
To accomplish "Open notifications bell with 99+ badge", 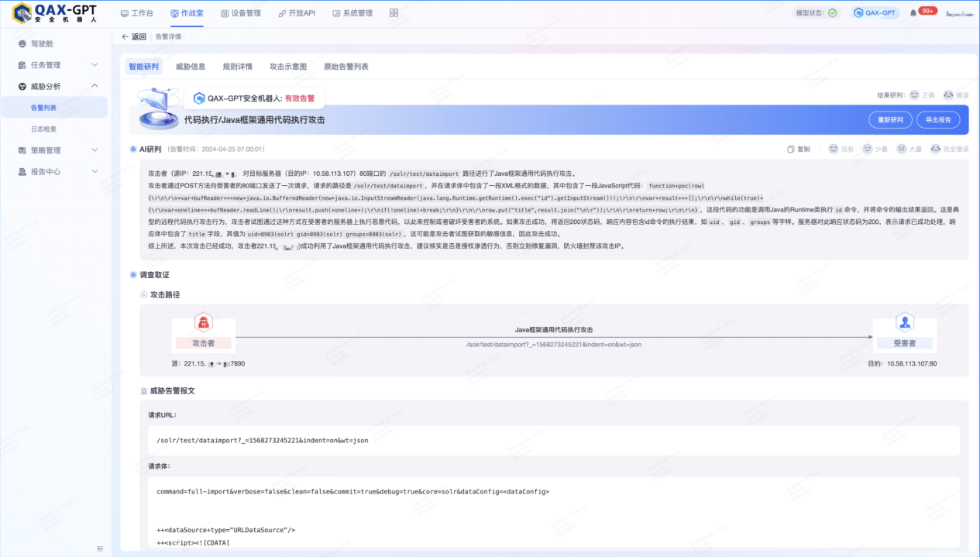I will (914, 13).
